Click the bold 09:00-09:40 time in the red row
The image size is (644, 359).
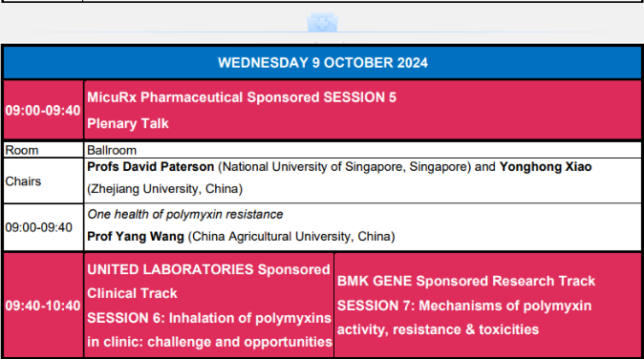tap(43, 111)
